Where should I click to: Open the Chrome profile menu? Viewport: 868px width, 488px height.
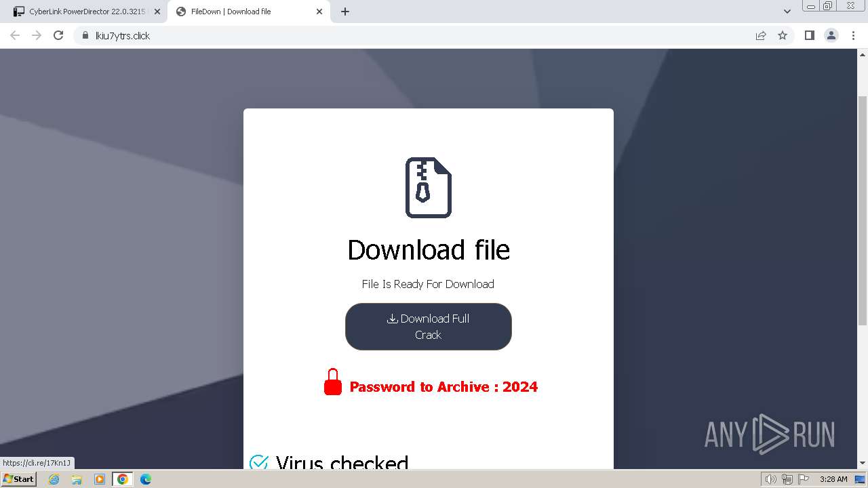click(x=831, y=35)
